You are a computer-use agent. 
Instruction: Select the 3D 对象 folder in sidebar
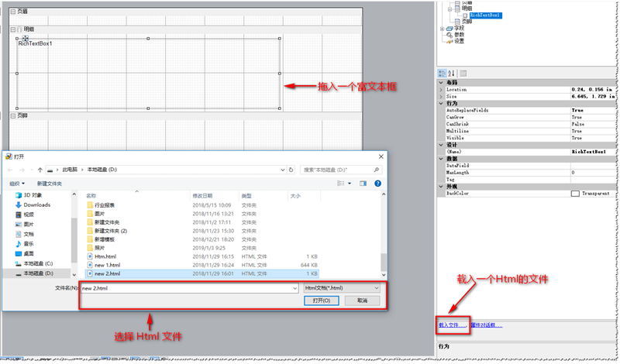(33, 195)
